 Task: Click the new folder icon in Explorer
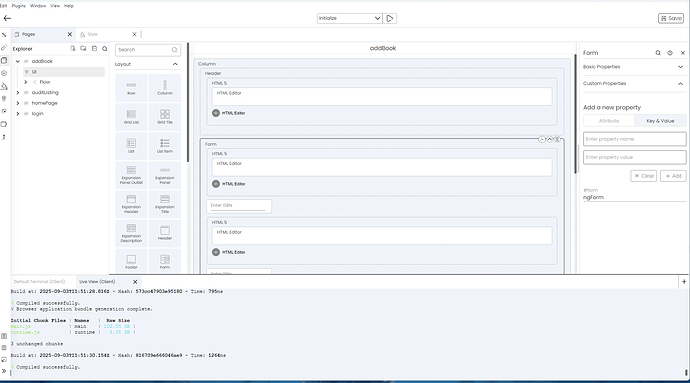(x=83, y=48)
